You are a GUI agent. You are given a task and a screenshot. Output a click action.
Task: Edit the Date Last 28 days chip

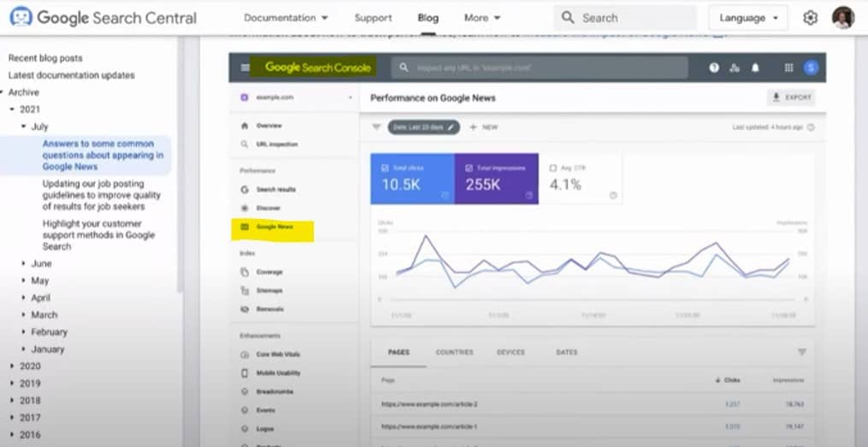(x=423, y=126)
